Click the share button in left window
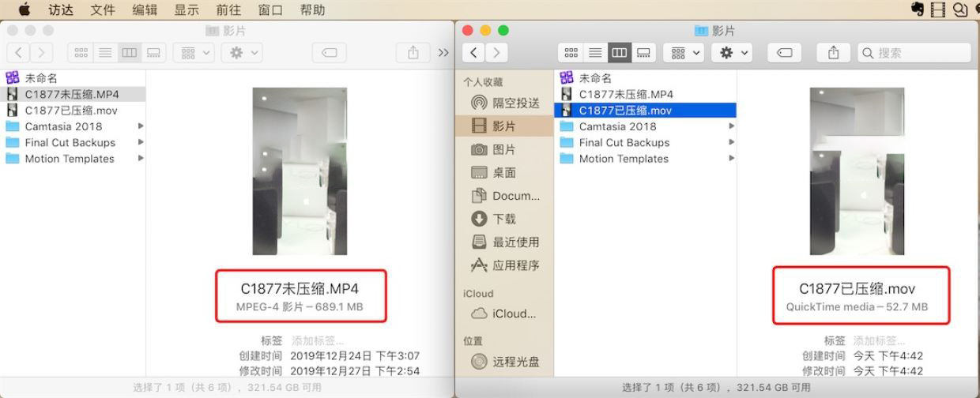Screen dimensions: 980x398 point(413,53)
